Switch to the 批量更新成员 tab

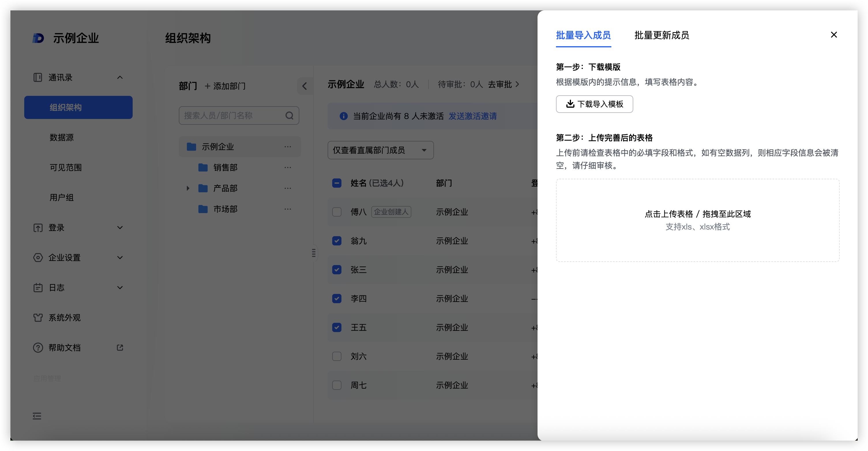point(662,35)
